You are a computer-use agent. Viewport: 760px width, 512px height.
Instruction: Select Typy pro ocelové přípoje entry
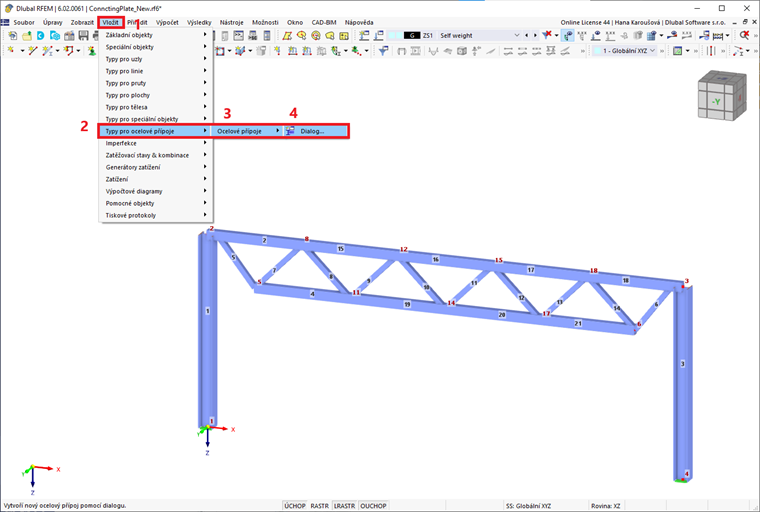[x=155, y=131]
